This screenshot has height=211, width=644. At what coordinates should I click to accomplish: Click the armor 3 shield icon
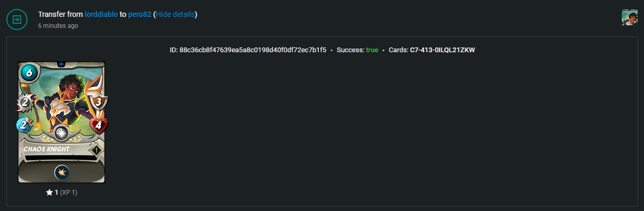97,102
